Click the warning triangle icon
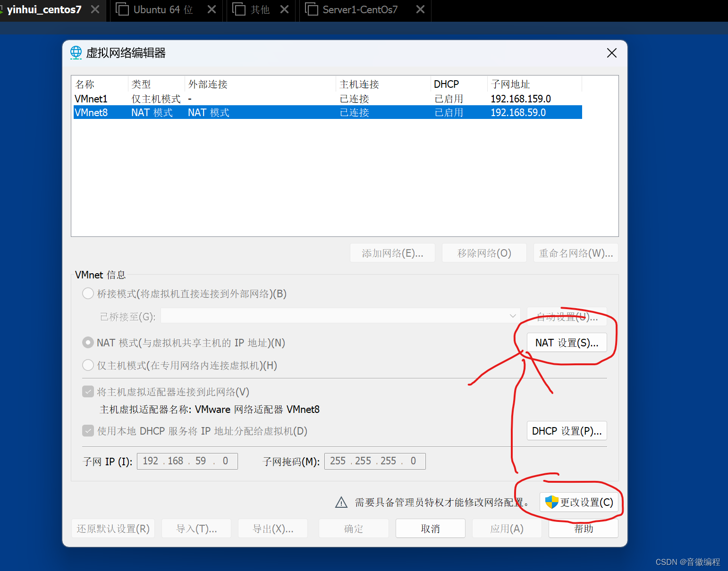 point(341,503)
